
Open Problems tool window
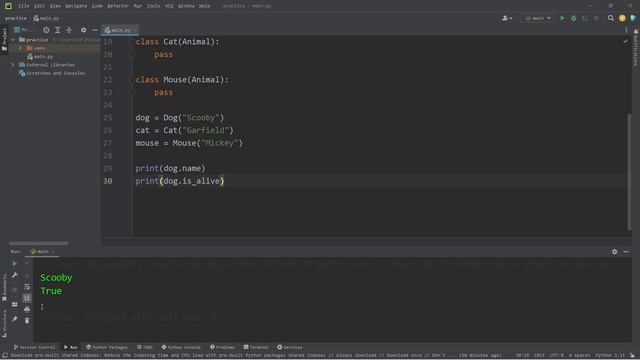pyautogui.click(x=222, y=347)
